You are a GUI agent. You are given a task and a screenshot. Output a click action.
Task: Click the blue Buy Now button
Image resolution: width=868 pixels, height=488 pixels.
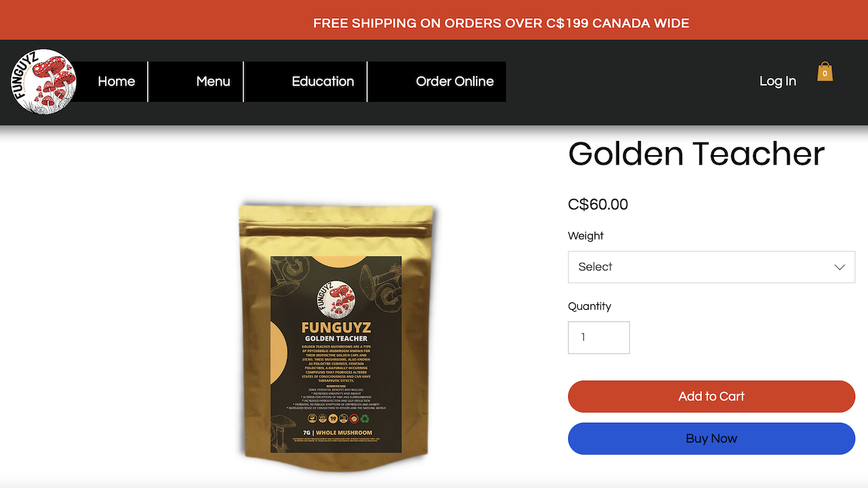[x=711, y=439]
